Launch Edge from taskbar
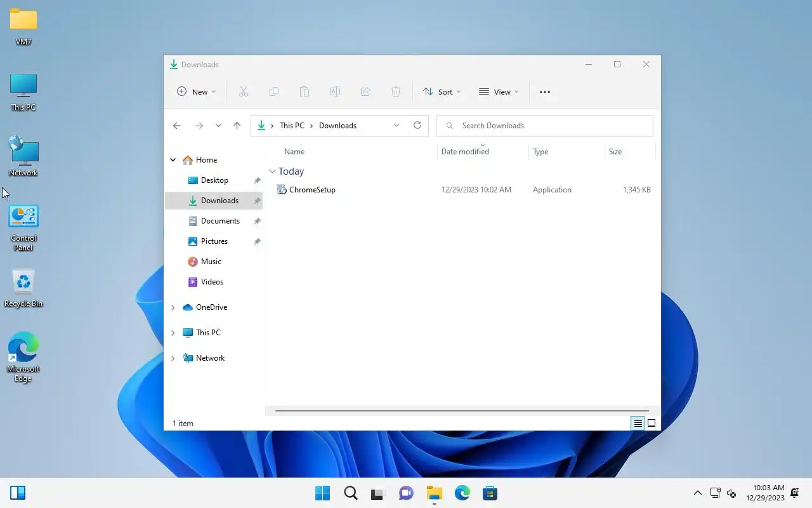This screenshot has height=508, width=812. pyautogui.click(x=462, y=493)
